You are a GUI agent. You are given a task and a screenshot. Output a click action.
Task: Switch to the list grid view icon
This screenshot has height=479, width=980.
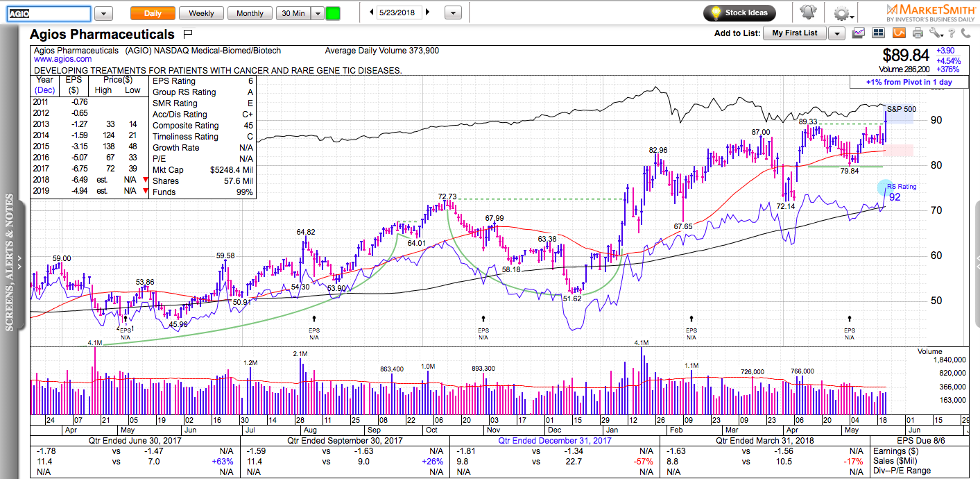879,33
